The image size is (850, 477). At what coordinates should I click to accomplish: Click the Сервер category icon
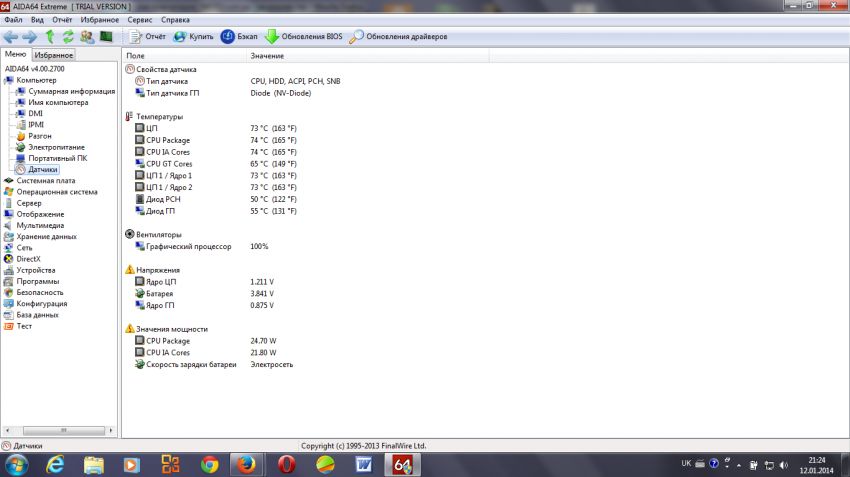[x=9, y=203]
